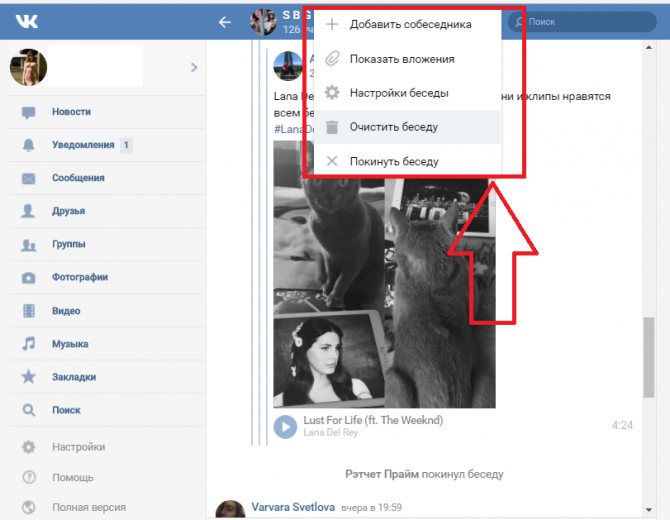Click the Закладки star icon
The image size is (670, 520).
click(x=29, y=376)
